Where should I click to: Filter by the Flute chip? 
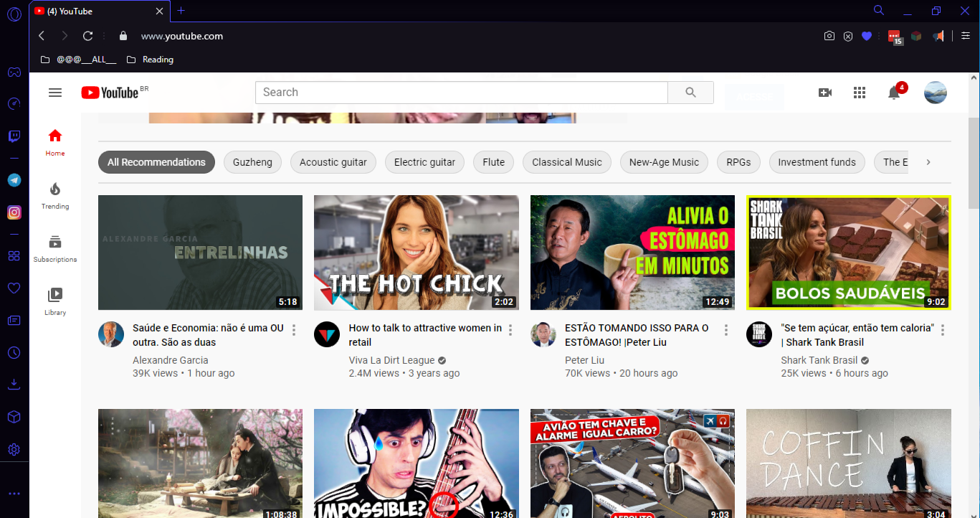click(x=493, y=162)
